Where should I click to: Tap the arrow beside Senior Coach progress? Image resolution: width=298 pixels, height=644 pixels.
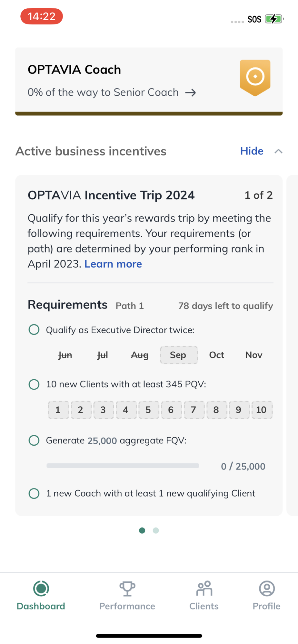coord(191,93)
